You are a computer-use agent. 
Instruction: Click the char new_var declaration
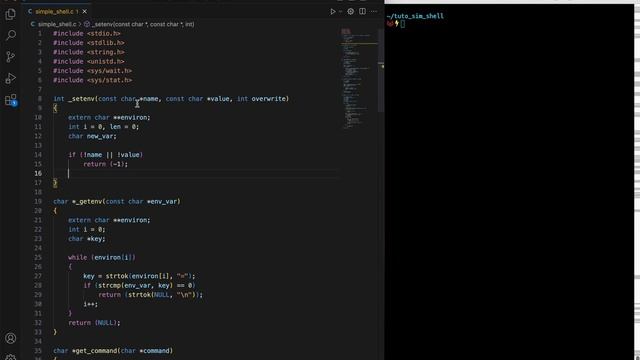[92, 136]
